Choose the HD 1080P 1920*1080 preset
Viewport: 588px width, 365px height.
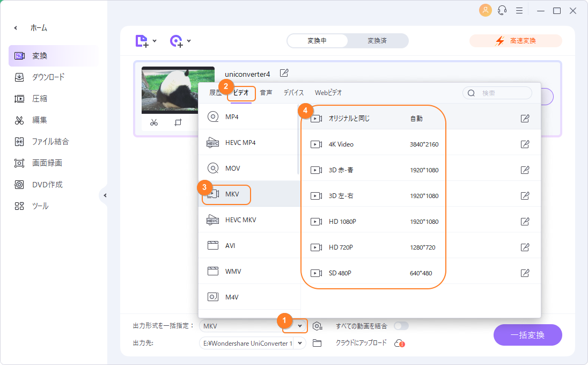coord(421,222)
